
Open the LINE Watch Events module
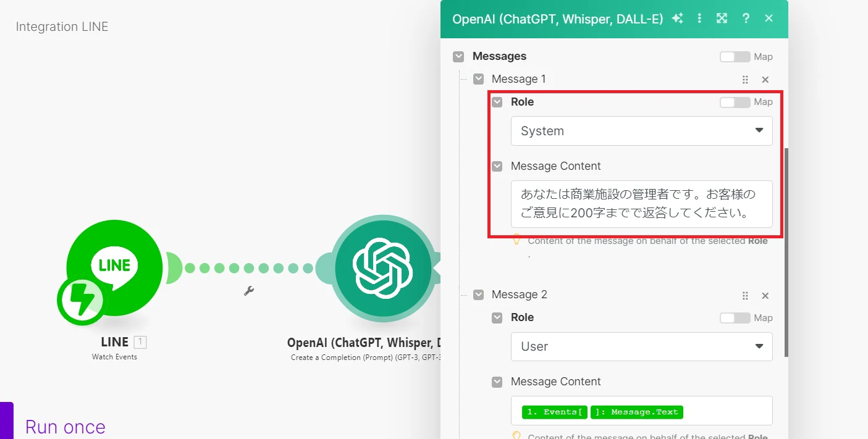(115, 268)
